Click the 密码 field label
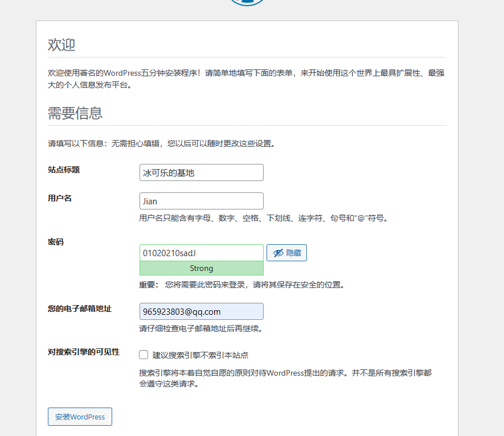This screenshot has height=436, width=504. (x=56, y=242)
